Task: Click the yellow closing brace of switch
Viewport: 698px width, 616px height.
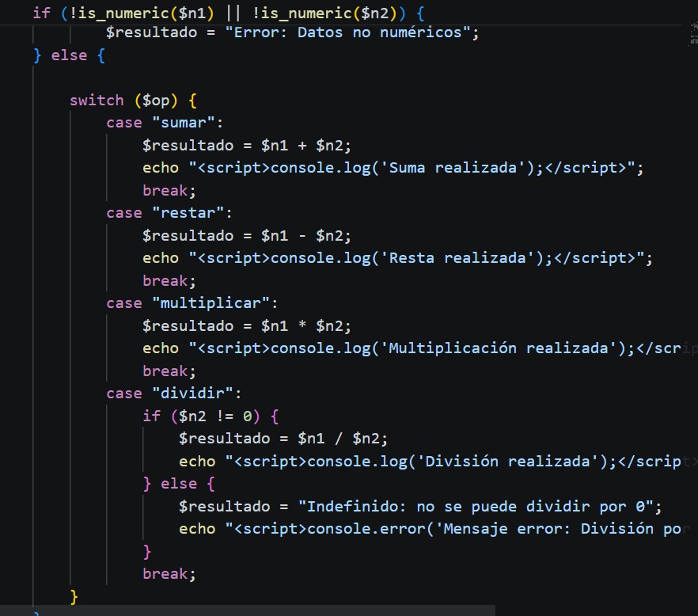Action: pos(74,597)
